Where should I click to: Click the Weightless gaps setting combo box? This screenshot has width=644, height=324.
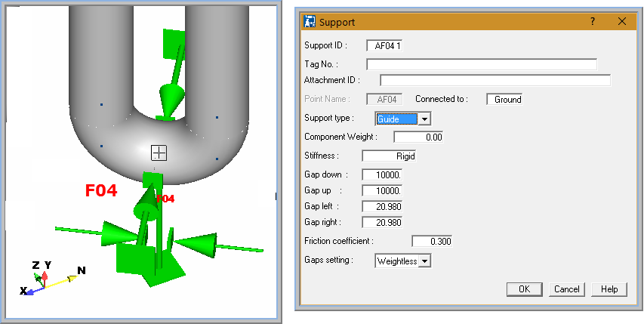403,261
